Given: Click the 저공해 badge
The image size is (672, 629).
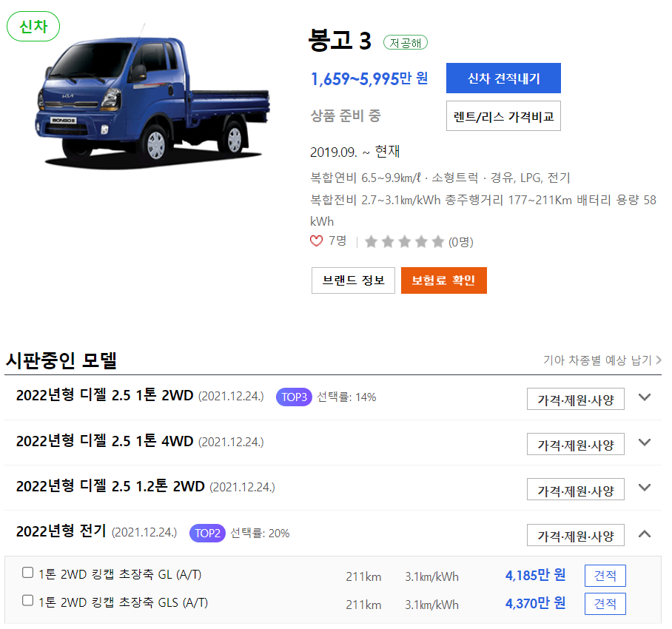Looking at the screenshot, I should 406,42.
